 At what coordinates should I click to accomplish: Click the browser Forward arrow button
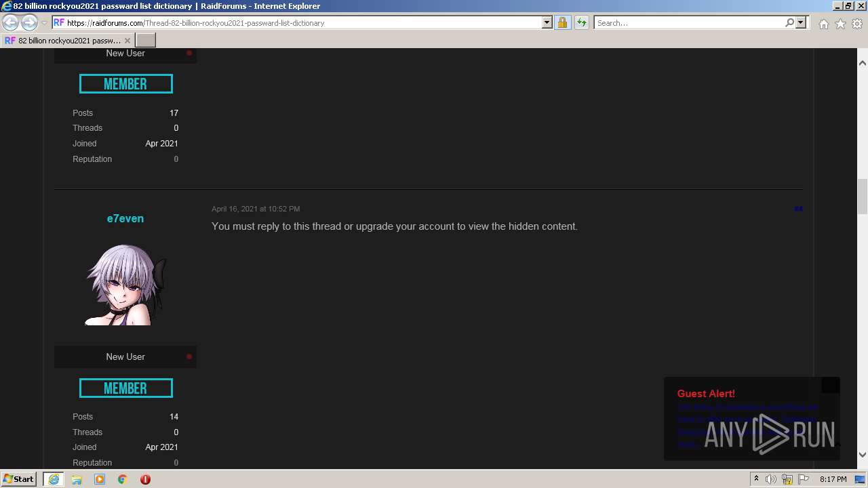29,23
